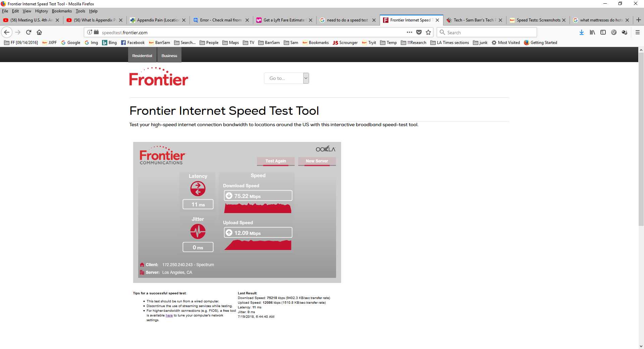Open the Tools menu
The image size is (644, 349).
[80, 11]
